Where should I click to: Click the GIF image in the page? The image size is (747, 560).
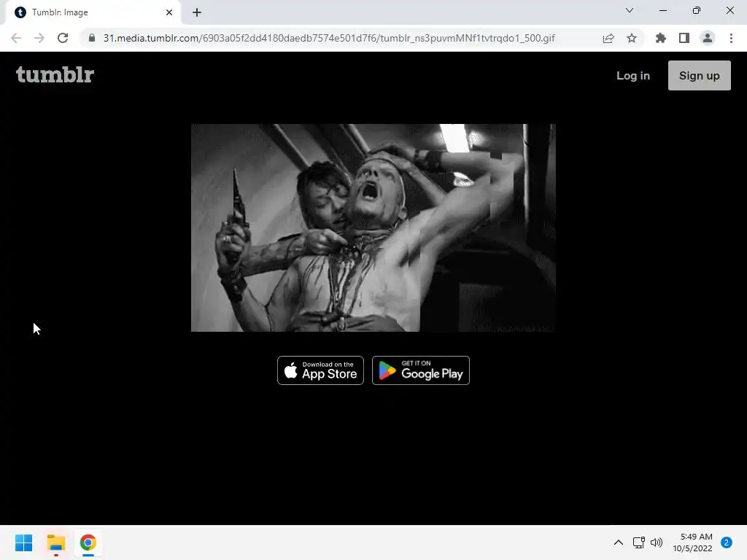pos(373,227)
